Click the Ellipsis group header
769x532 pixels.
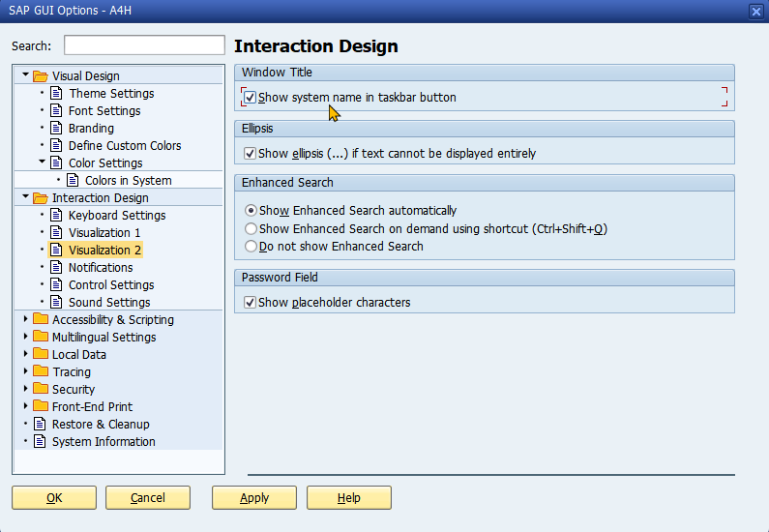484,129
